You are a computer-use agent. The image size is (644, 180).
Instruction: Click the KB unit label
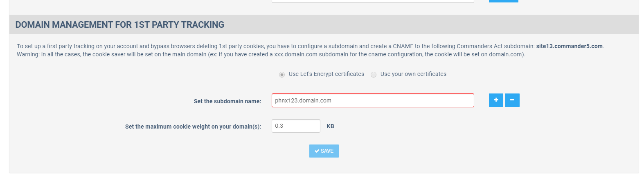(x=330, y=126)
